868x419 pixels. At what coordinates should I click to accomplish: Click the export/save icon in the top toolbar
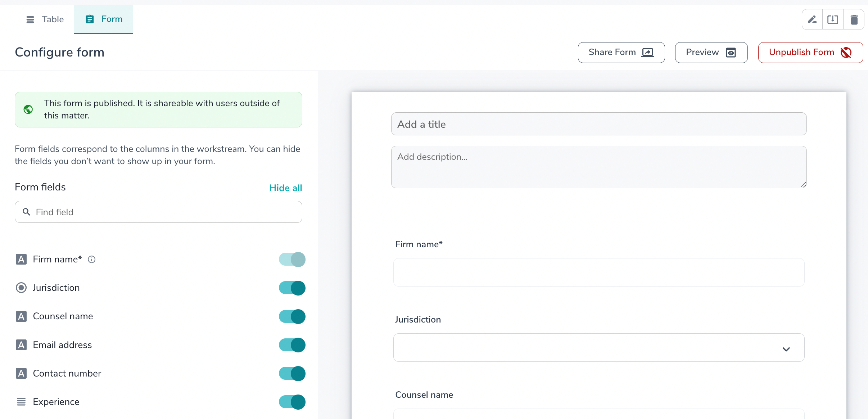pos(833,19)
